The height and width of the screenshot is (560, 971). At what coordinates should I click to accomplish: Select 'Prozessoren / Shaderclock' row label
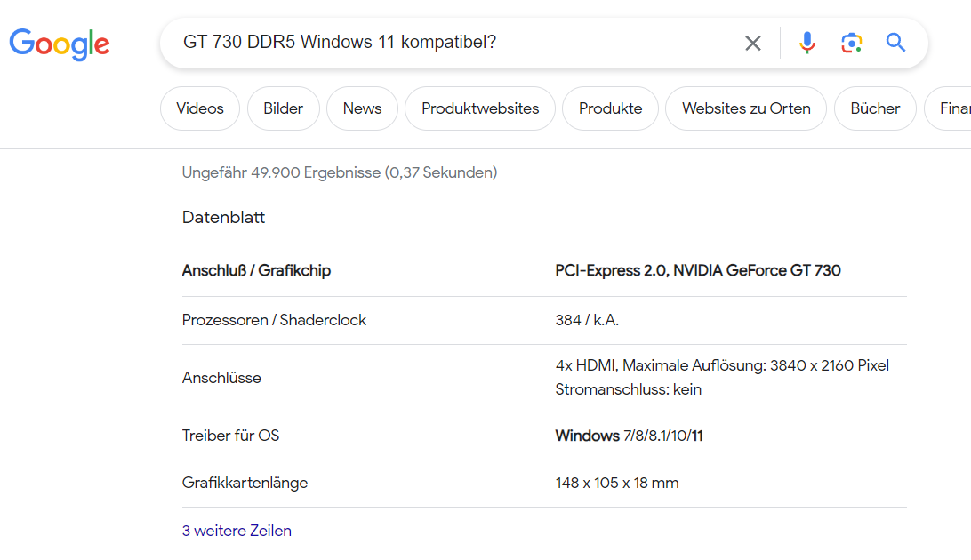(275, 320)
